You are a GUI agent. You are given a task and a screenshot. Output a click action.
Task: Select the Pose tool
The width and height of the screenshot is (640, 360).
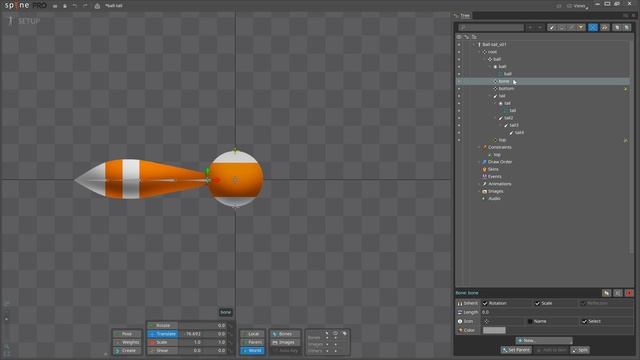[x=127, y=334]
